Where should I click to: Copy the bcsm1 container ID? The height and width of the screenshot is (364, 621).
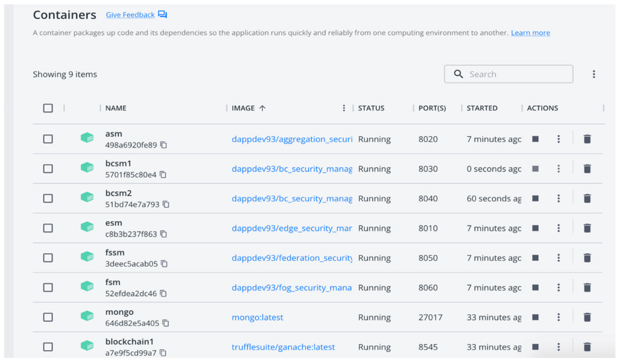[163, 175]
